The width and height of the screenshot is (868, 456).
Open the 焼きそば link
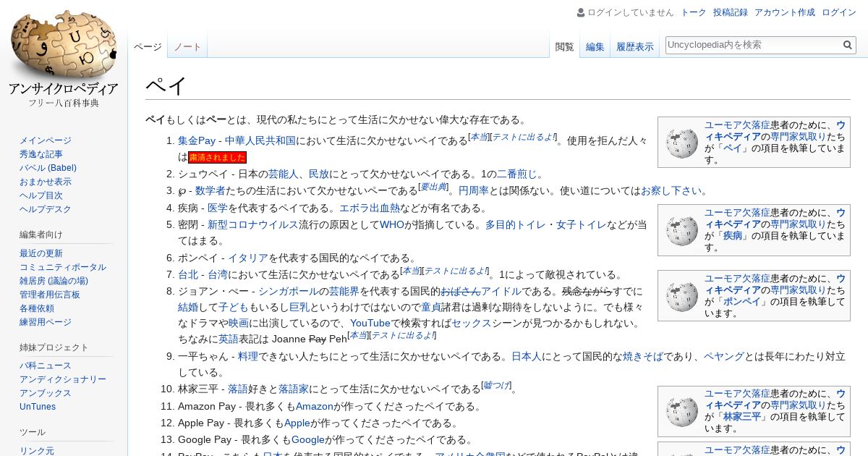tap(642, 356)
